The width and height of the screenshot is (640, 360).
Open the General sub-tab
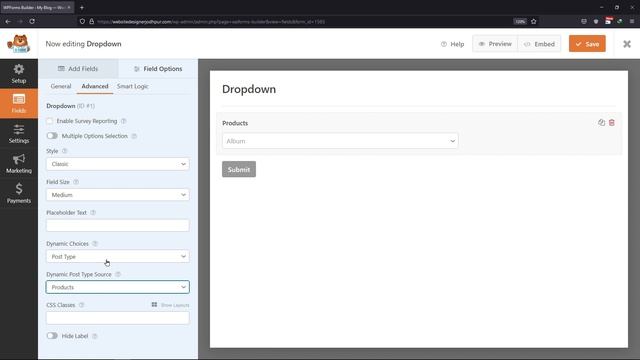(x=61, y=86)
